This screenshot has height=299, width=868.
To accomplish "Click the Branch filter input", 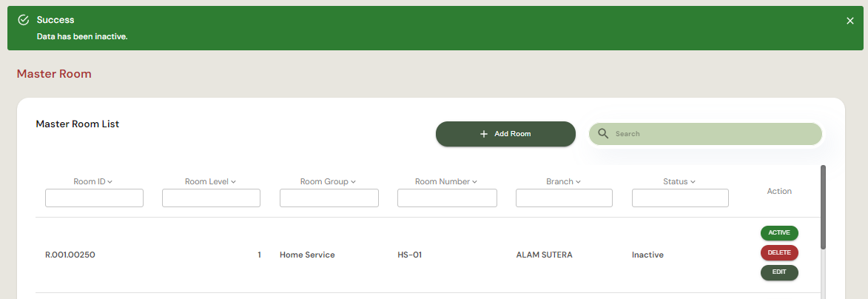I will tap(564, 198).
